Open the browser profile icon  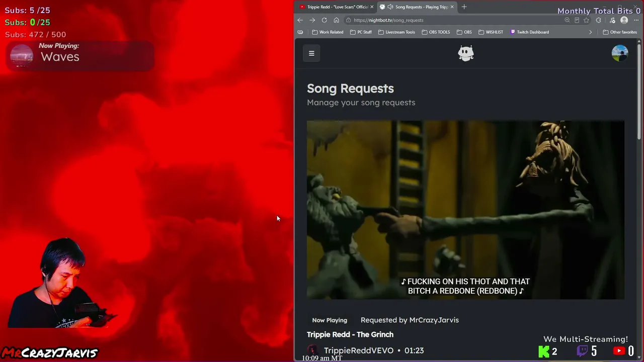coord(624,20)
